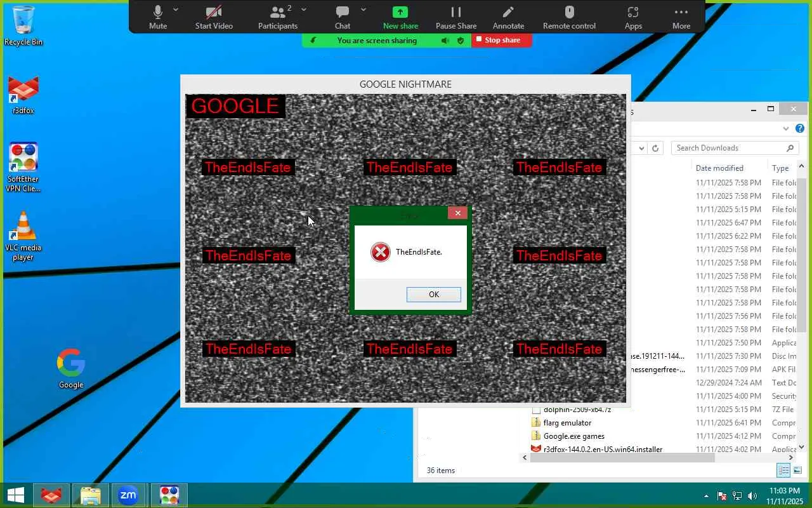Click the r3dfox installer file icon
The image size is (812, 508).
(x=536, y=448)
